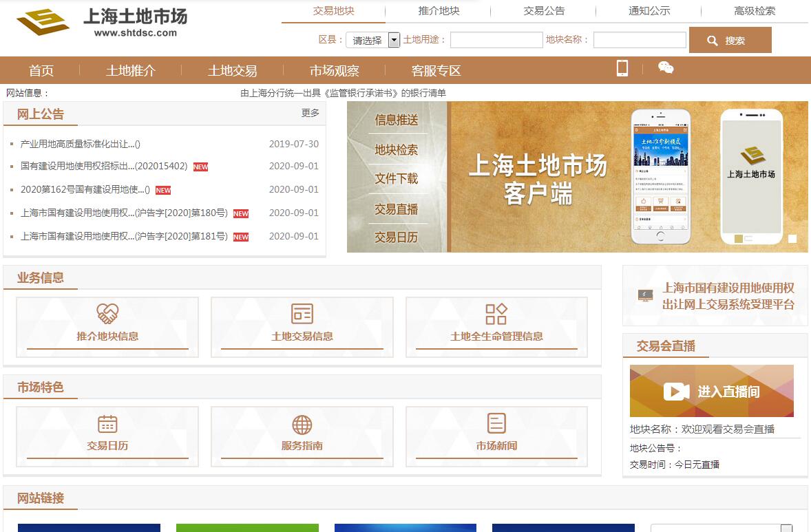
Task: Expand 更多 in 网上公告 section
Action: [310, 113]
